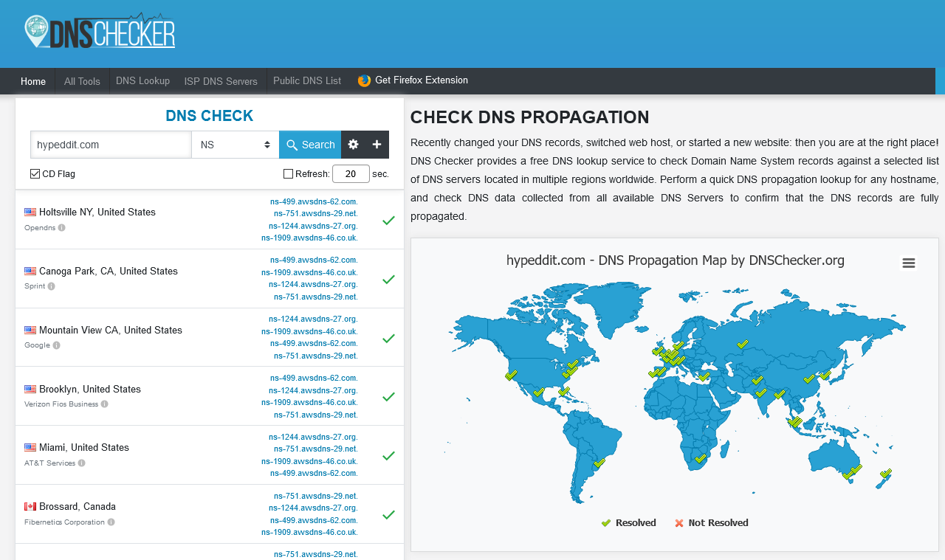Toggle the Not Resolved legend item
This screenshot has height=560, width=945.
712,523
